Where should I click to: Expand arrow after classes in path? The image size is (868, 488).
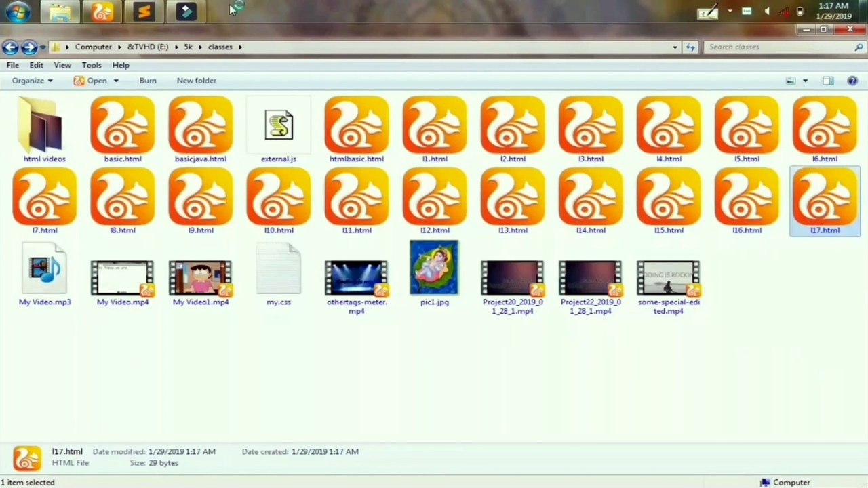click(240, 47)
